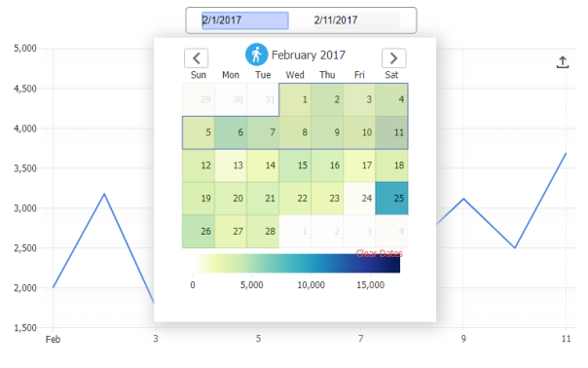Select February 1 in the calendar
The image size is (588, 368).
(295, 99)
